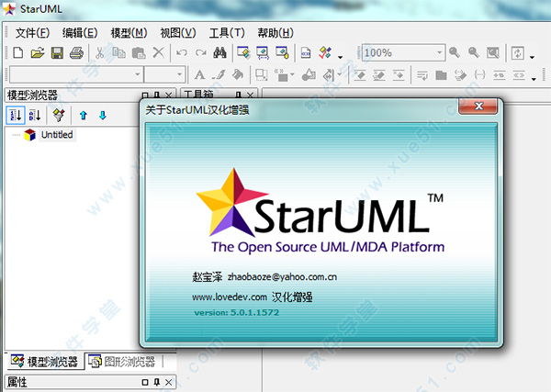The height and width of the screenshot is (392, 551).
Task: Click the Delete X toolbar icon
Action: click(159, 52)
